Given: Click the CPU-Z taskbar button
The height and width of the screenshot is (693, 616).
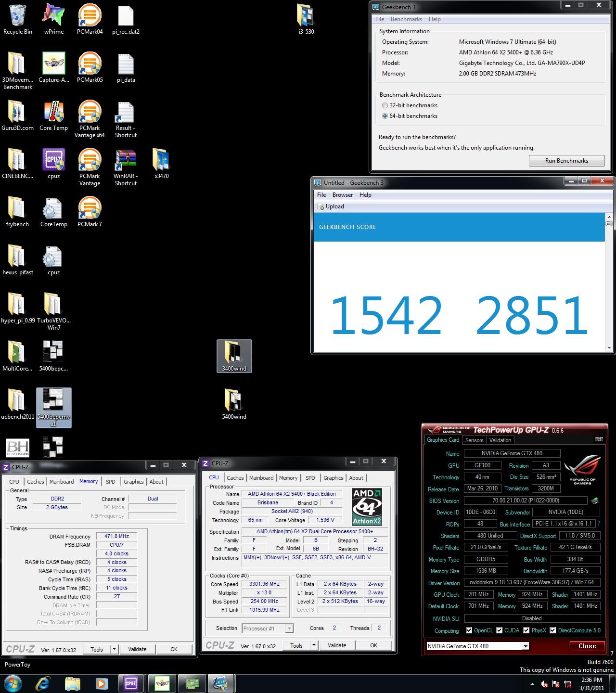Looking at the screenshot, I should 130,683.
